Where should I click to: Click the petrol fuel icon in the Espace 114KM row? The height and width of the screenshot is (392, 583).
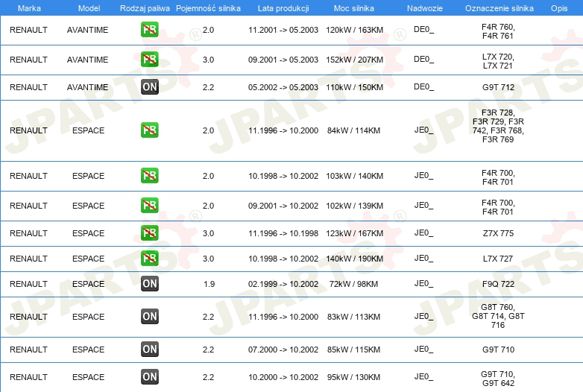click(150, 130)
